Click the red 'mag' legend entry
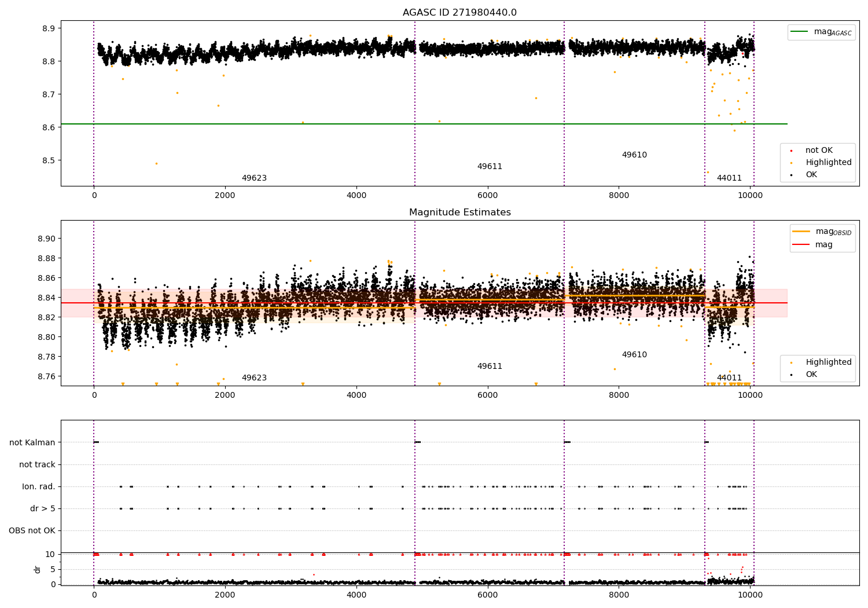Screen dimensions: 868x608 click(x=824, y=245)
